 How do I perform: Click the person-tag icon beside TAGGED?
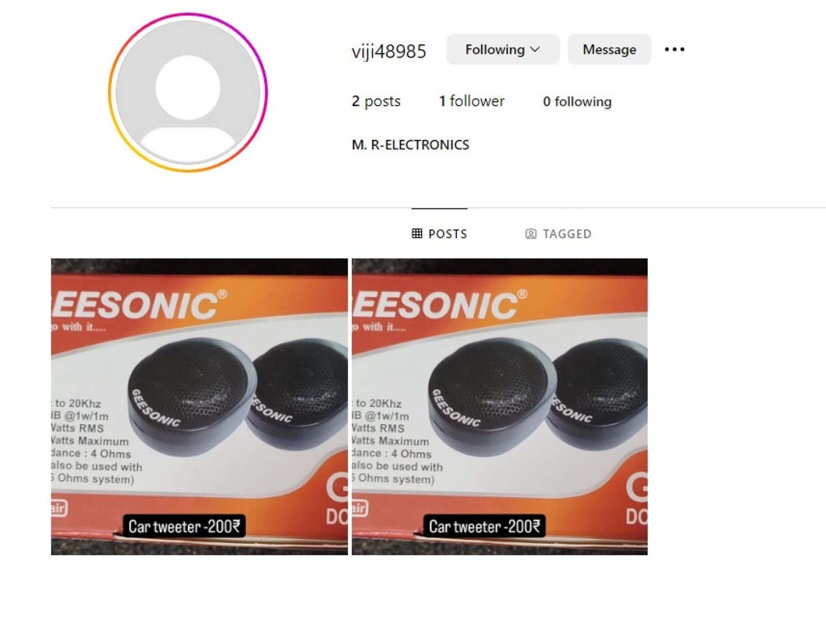pos(531,234)
